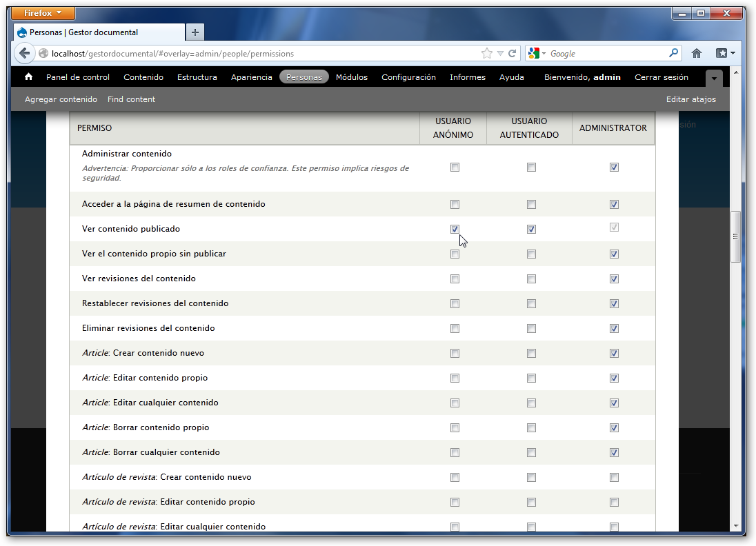This screenshot has height=546, width=756.
Task: Uncheck anonymous user for Ver contenido publicado
Action: [455, 229]
